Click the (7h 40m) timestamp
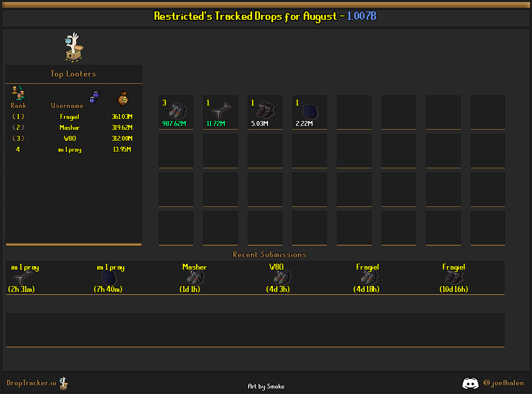 [108, 289]
